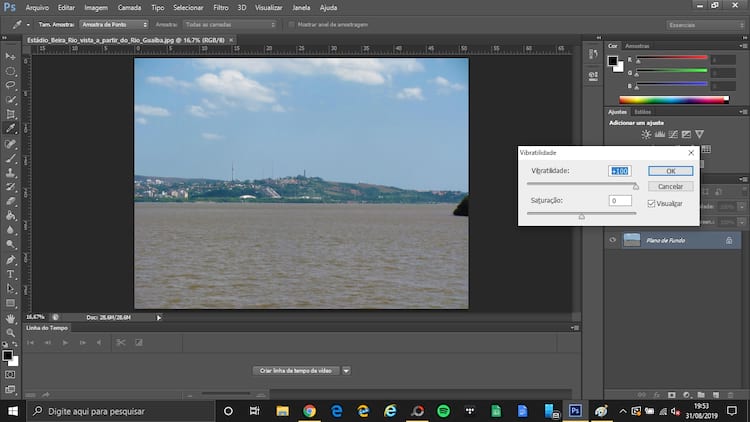Switch to the Amostras tab

tap(637, 46)
